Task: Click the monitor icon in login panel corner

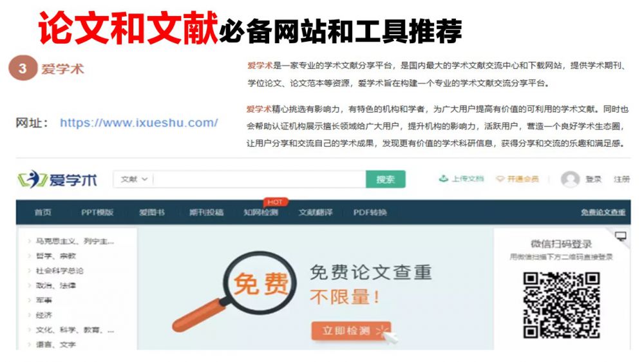Action: coord(621,236)
